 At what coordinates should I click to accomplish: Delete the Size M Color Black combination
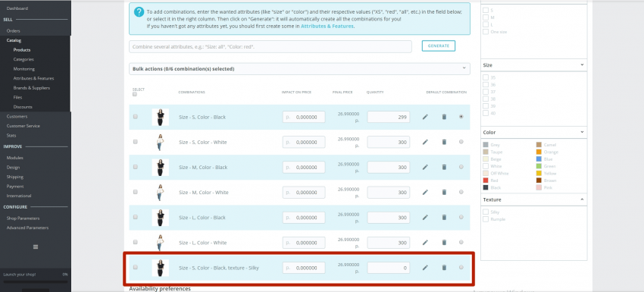(x=444, y=167)
